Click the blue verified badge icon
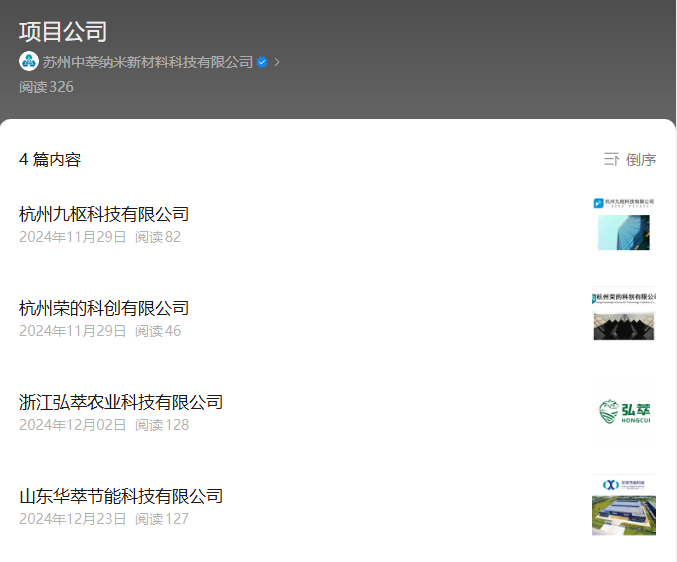Image resolution: width=677 pixels, height=562 pixels. click(262, 62)
